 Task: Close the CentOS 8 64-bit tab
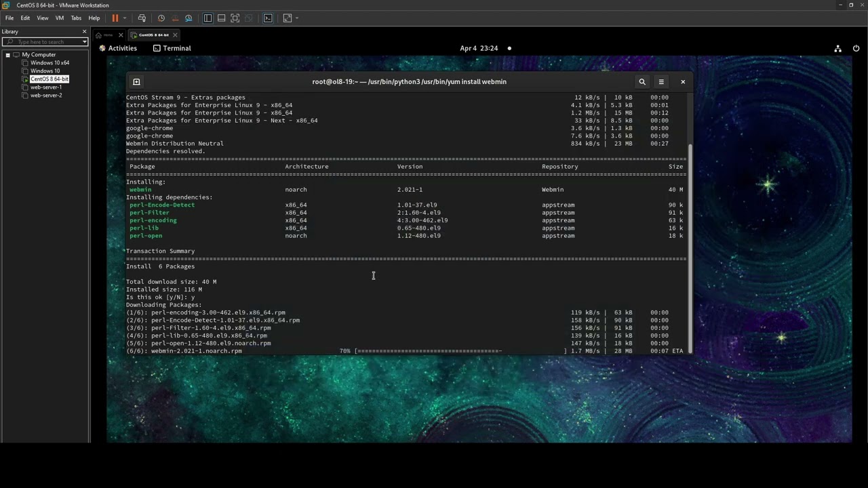pos(175,35)
